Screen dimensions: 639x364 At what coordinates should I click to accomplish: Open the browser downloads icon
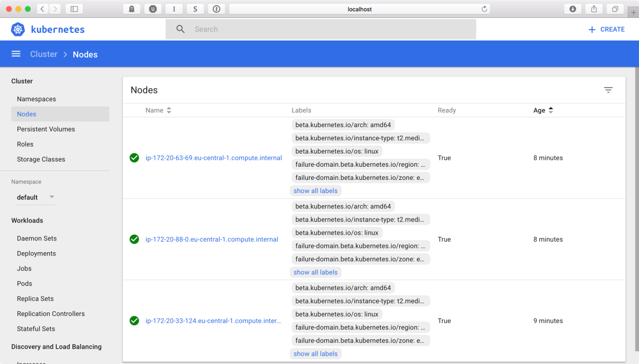tap(573, 8)
